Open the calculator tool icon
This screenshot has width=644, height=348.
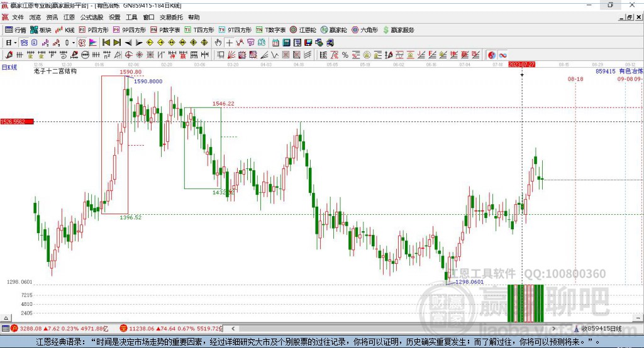[287, 43]
